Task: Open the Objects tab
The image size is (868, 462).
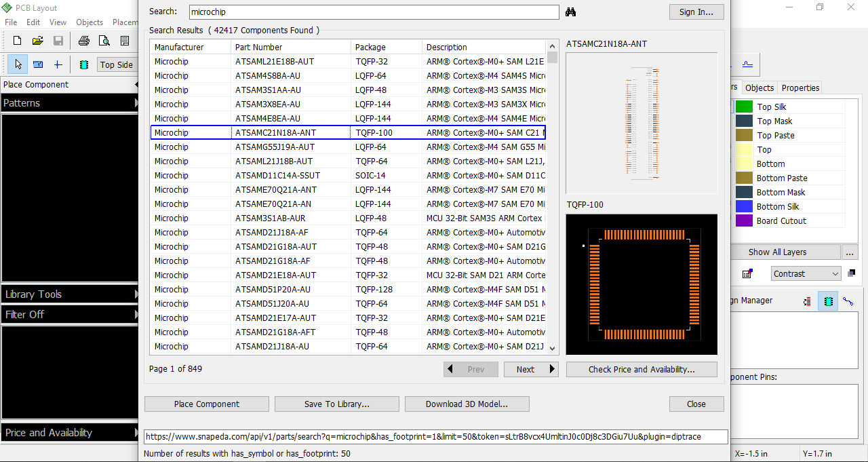Action: point(759,88)
